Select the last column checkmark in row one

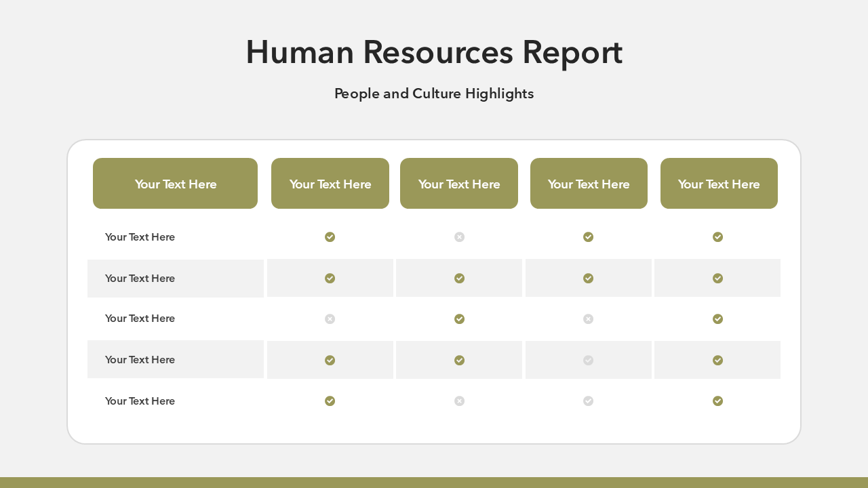click(717, 237)
